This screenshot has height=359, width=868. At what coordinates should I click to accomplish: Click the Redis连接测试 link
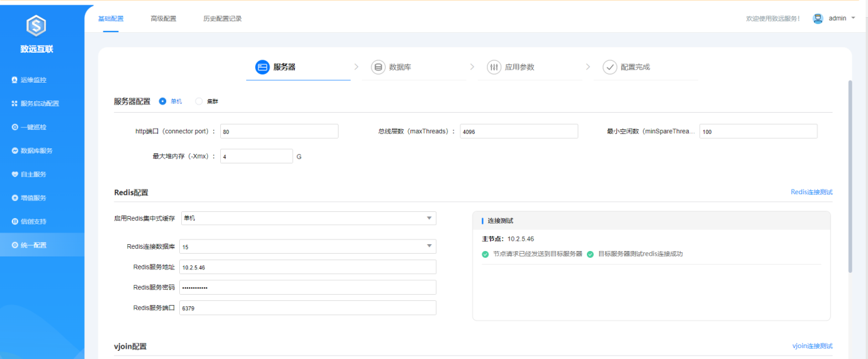click(811, 193)
